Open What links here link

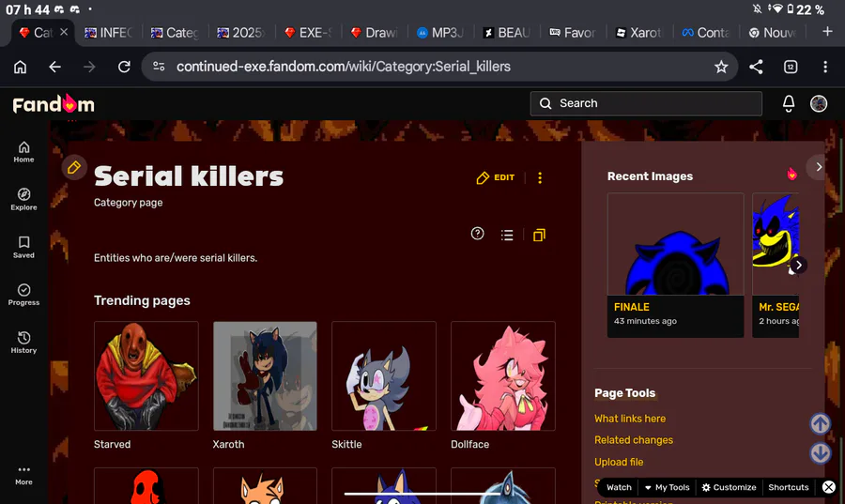pos(629,419)
